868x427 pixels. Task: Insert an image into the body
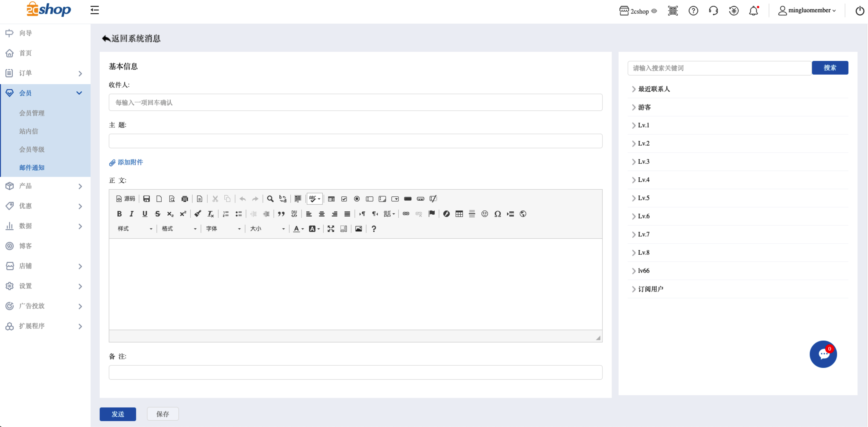pyautogui.click(x=358, y=229)
